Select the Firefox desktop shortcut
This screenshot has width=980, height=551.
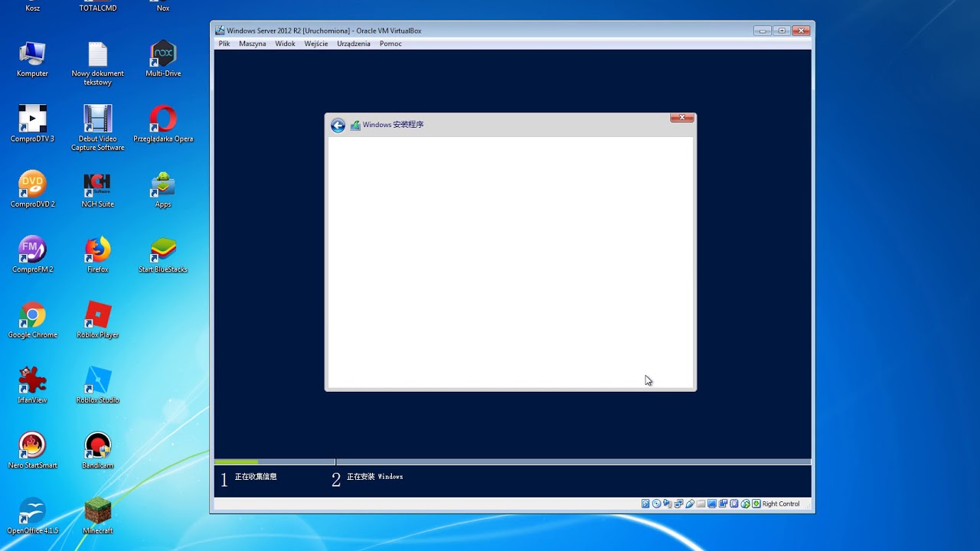[98, 255]
